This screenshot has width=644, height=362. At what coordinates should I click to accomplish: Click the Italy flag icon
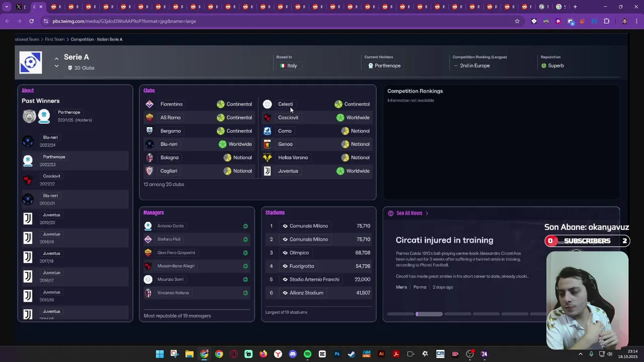[282, 66]
